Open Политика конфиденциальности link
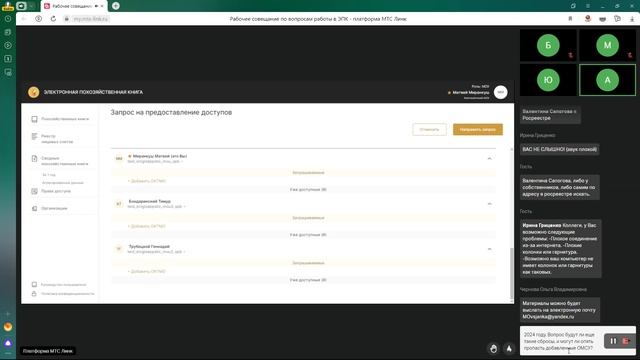The width and height of the screenshot is (640, 360). click(x=68, y=293)
